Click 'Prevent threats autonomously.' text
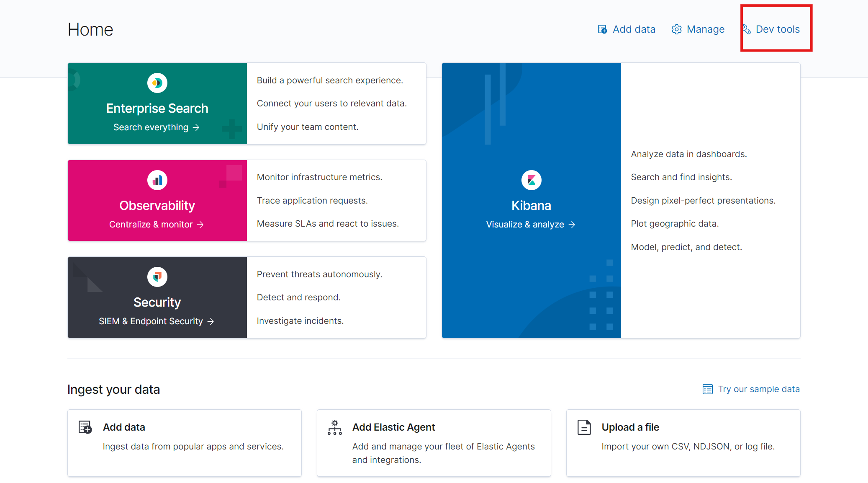The width and height of the screenshot is (868, 483). 320,274
